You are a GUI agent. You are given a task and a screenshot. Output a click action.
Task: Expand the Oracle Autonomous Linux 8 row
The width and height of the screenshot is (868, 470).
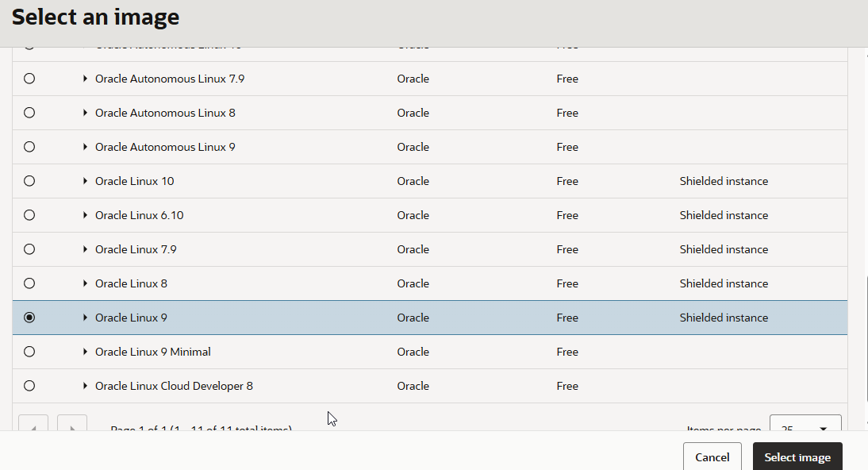pos(85,113)
